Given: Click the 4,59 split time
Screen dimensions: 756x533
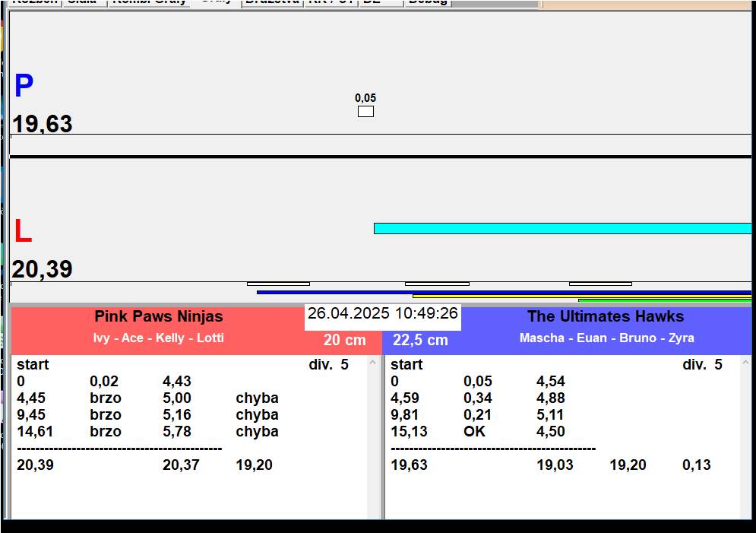Looking at the screenshot, I should coord(404,398).
